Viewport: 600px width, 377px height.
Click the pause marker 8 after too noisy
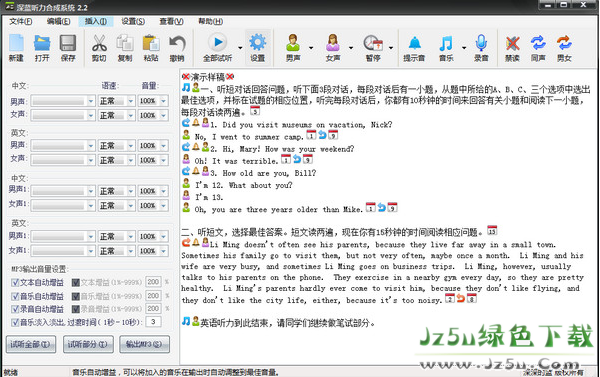[x=472, y=298]
